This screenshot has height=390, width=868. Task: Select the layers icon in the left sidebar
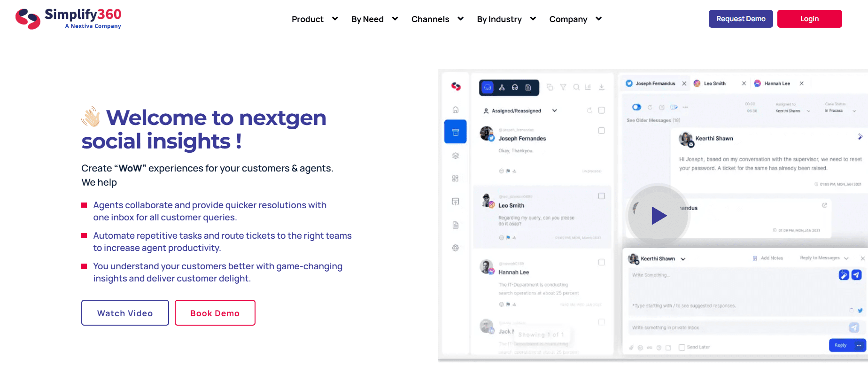tap(456, 156)
